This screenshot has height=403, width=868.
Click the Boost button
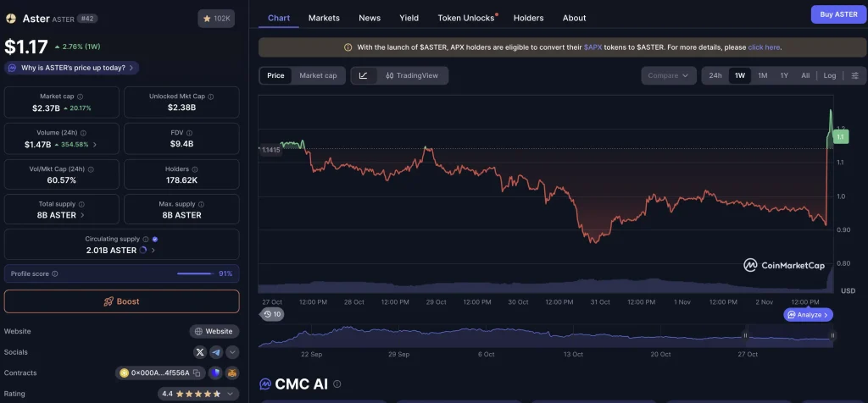(x=122, y=301)
